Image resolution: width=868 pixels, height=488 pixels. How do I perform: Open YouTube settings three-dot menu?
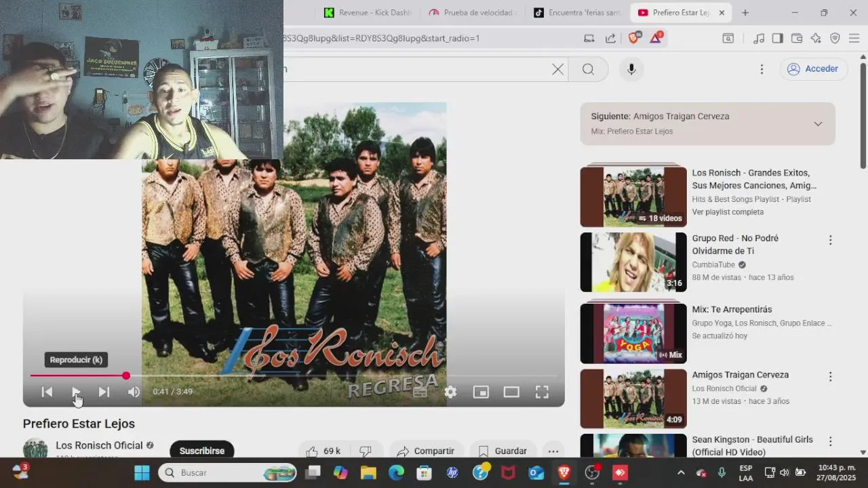pos(762,69)
